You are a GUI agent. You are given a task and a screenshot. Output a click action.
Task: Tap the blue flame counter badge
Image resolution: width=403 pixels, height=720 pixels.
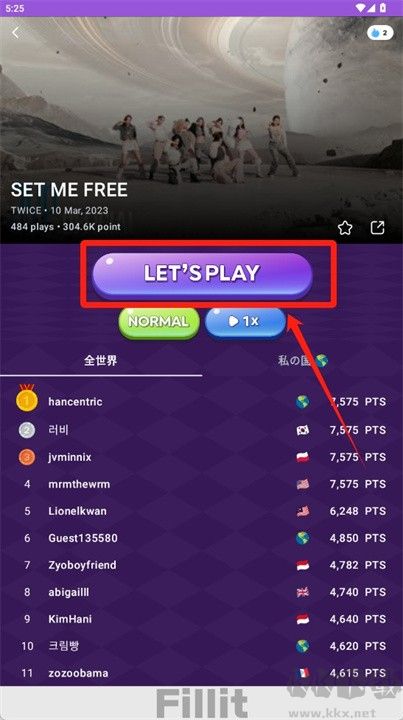click(x=380, y=33)
